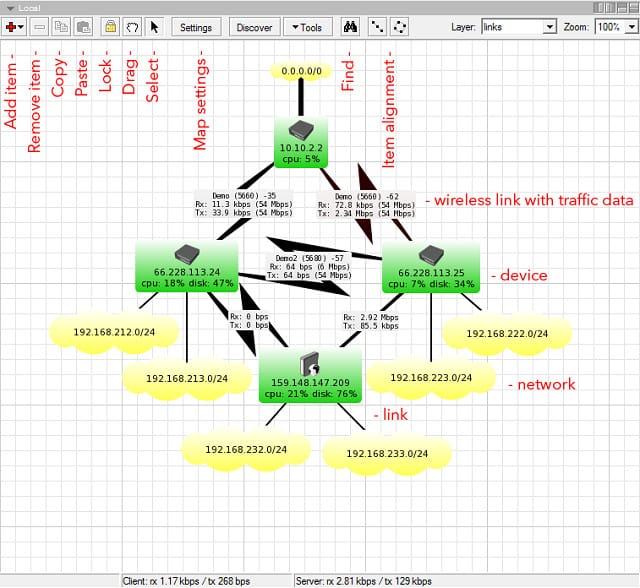Click the Remove item minus button
The image size is (640, 588).
pos(39,27)
